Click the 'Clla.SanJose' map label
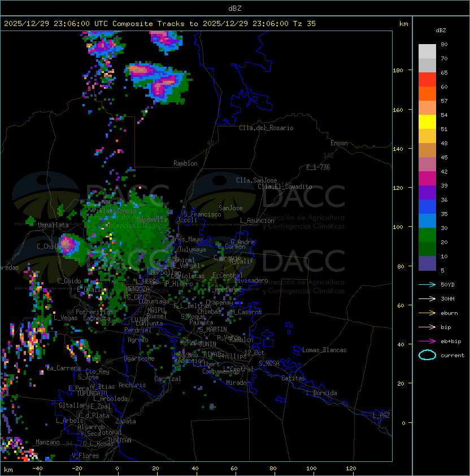The height and width of the screenshot is (476, 470). 256,180
